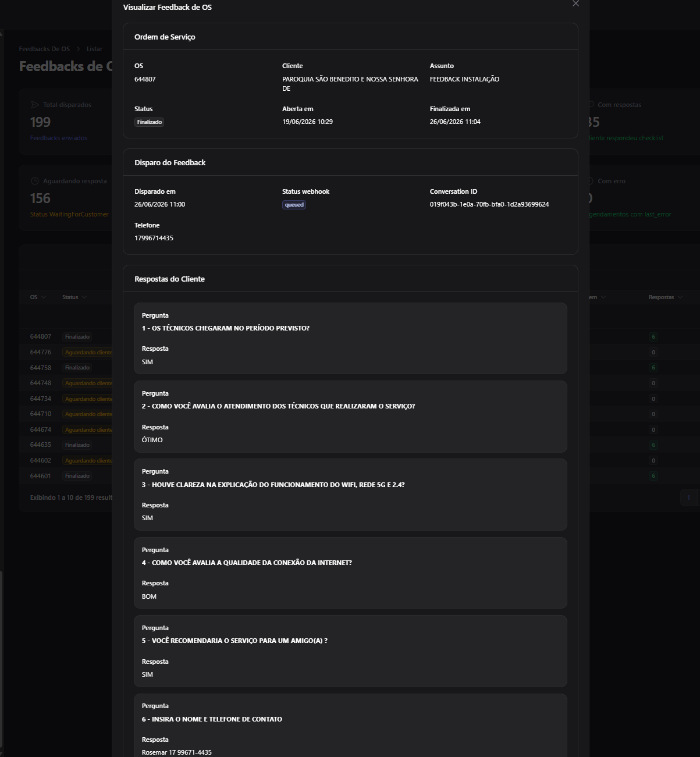Select the Aguardando cliente badge of row 644748
Viewport: 700px width, 757px height.
(88, 383)
